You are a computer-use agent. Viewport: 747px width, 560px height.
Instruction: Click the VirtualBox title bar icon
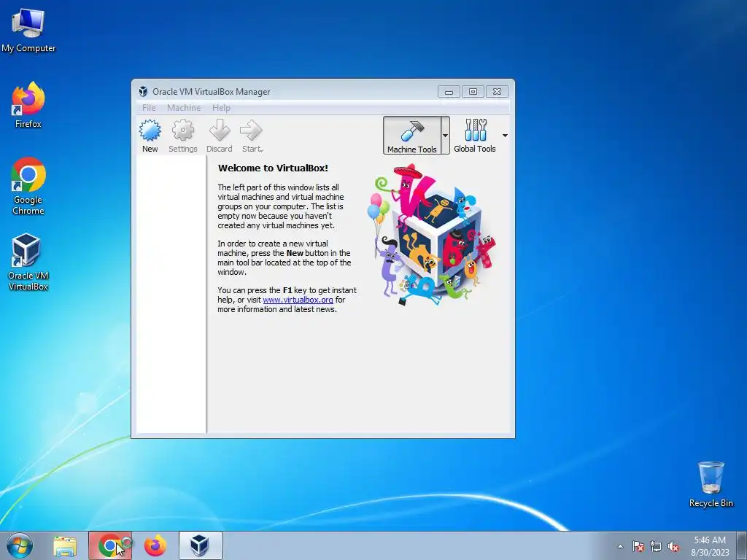(x=143, y=91)
